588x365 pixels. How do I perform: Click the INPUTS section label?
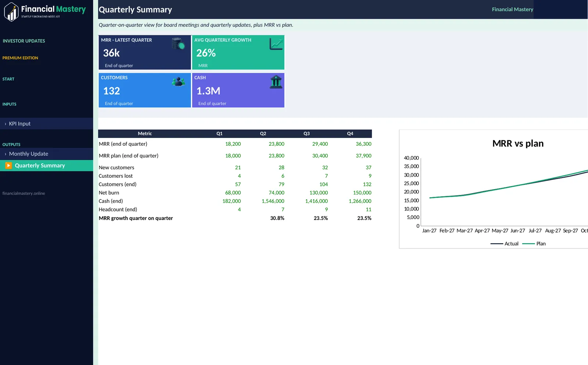(9, 104)
